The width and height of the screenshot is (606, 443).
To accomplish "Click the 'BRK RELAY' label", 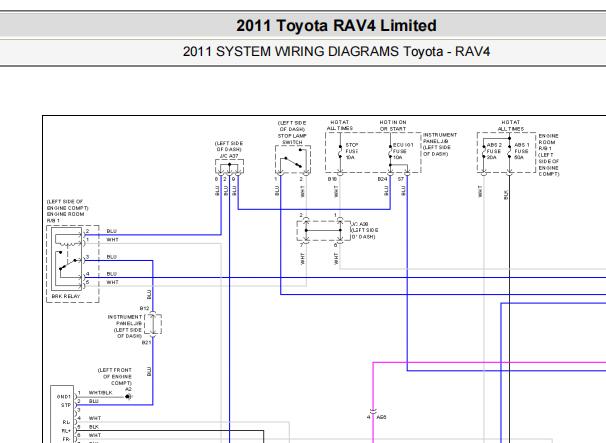I will tap(66, 296).
